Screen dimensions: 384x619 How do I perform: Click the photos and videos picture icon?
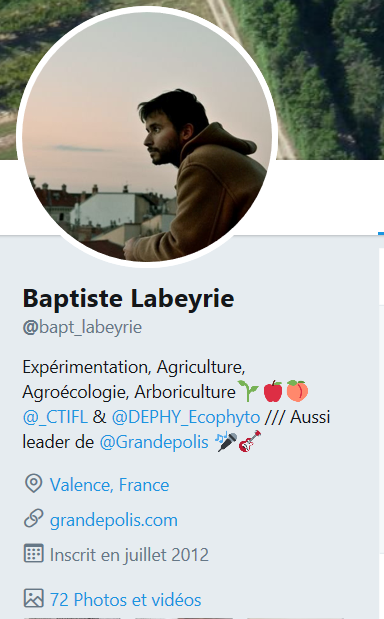tap(34, 598)
